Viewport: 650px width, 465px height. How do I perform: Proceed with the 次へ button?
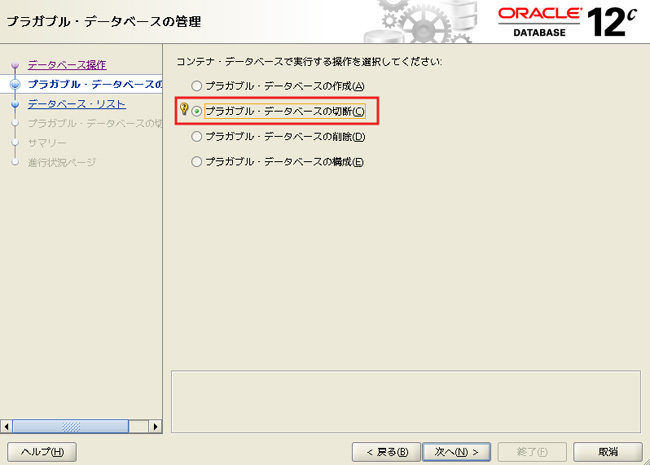pyautogui.click(x=456, y=451)
